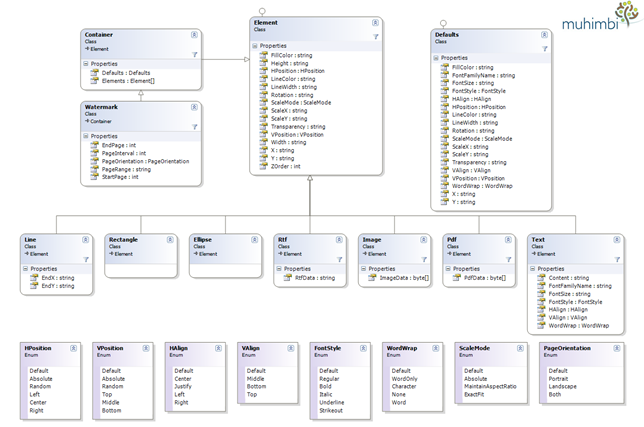Screen dimensions: 644x427
Task: Select the Ellipse class title
Action: pyautogui.click(x=202, y=240)
